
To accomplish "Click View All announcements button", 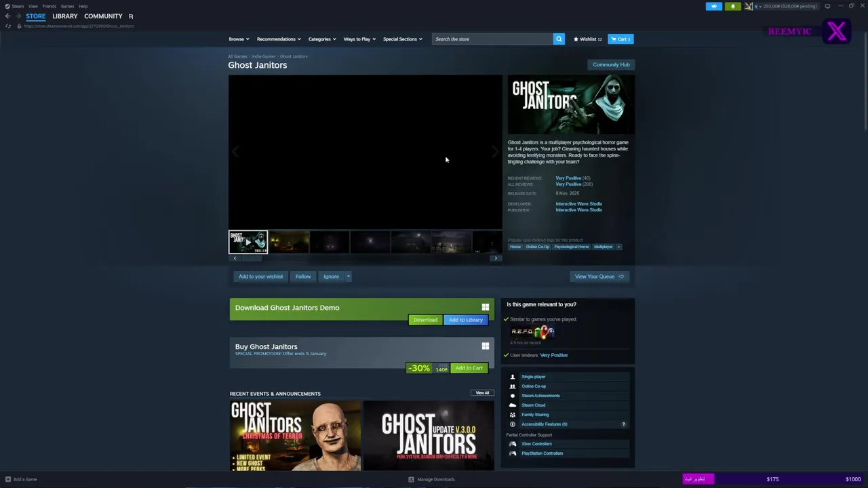I will (482, 393).
